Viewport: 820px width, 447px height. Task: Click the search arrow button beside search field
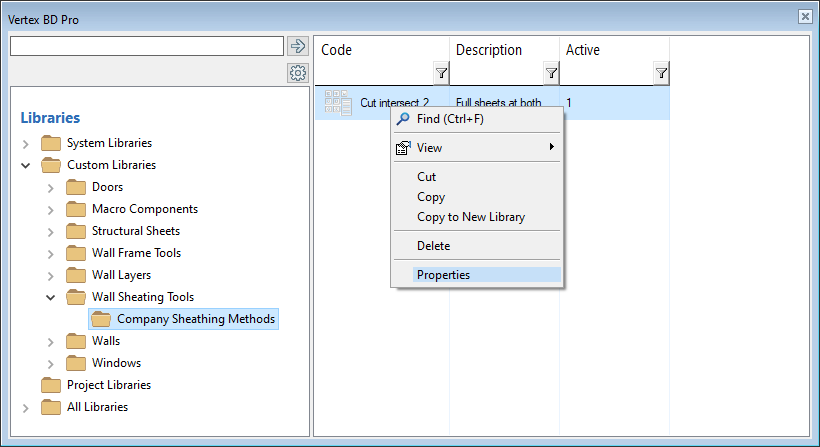[297, 46]
